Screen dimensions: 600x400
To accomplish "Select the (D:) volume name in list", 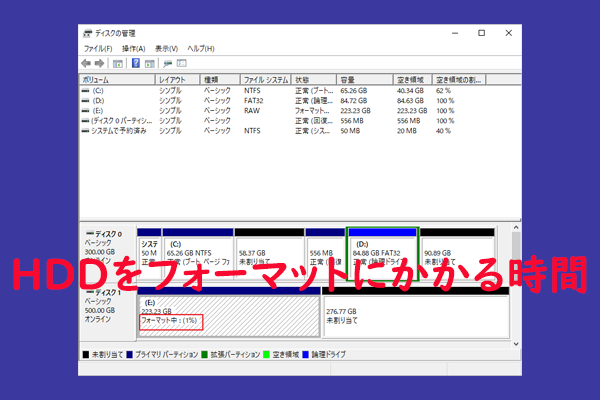I will point(98,101).
